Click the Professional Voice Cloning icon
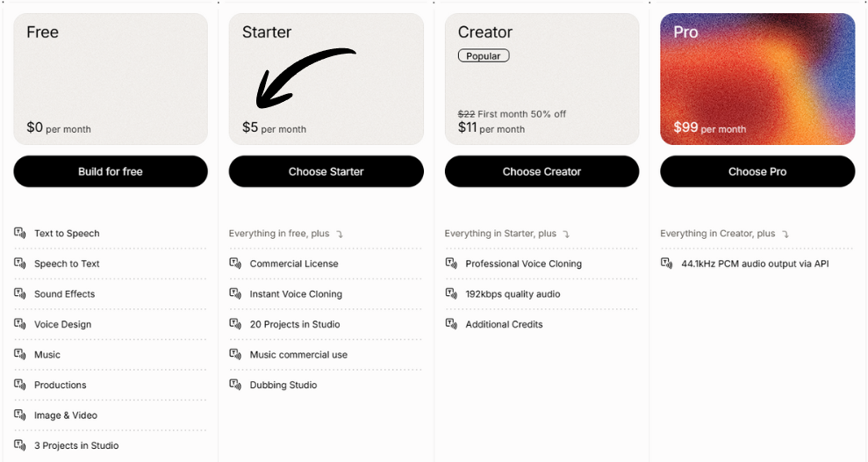The height and width of the screenshot is (462, 868). pos(451,263)
